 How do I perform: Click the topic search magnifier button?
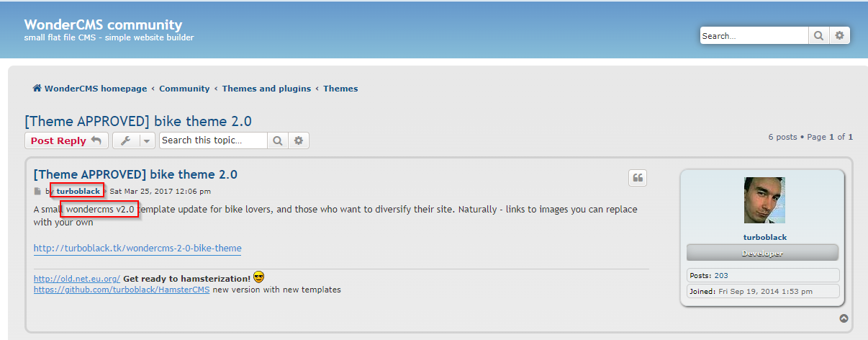pos(278,140)
